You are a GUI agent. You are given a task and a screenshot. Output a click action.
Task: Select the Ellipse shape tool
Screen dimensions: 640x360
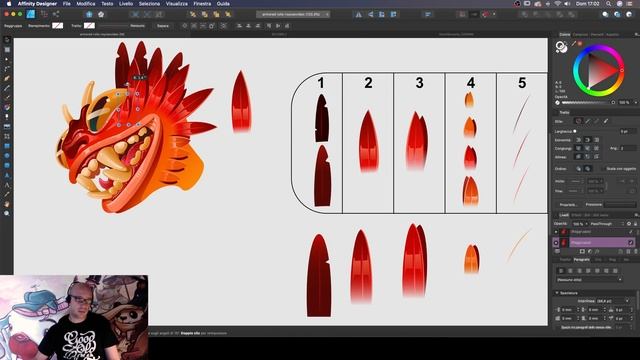tap(7, 156)
